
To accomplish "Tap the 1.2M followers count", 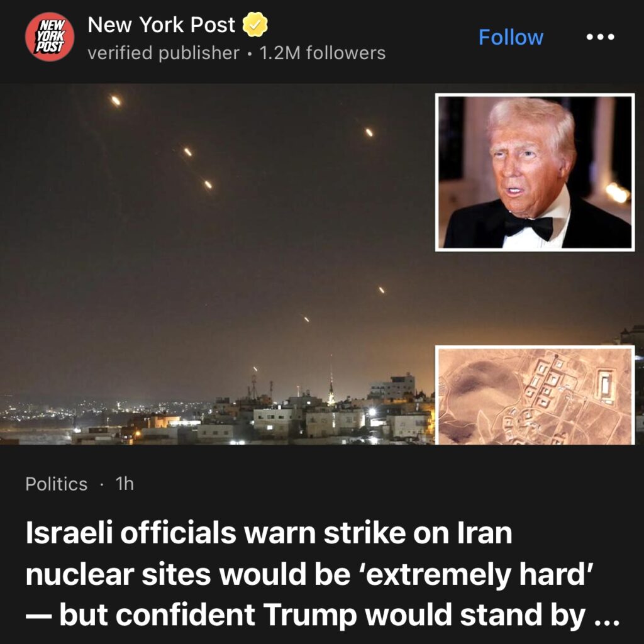I will click(323, 53).
